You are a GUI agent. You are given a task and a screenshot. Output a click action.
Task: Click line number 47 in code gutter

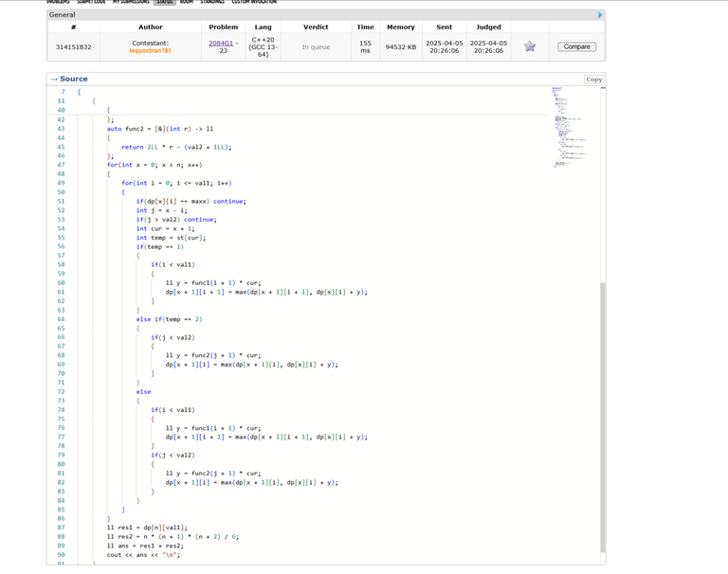pos(62,165)
